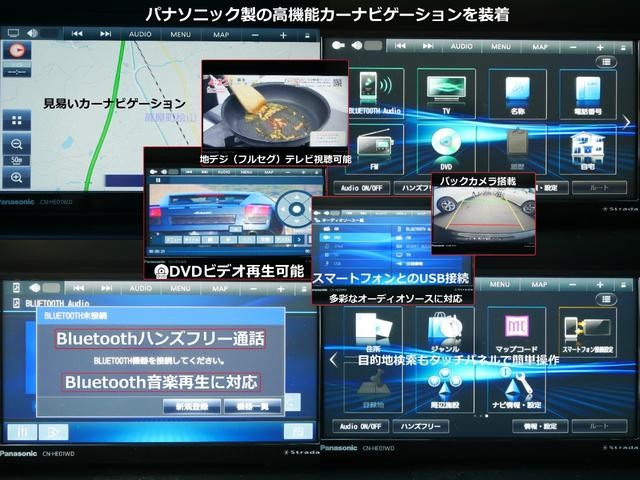
Task: Open MENU on the top-right menu screen
Action: [501, 47]
